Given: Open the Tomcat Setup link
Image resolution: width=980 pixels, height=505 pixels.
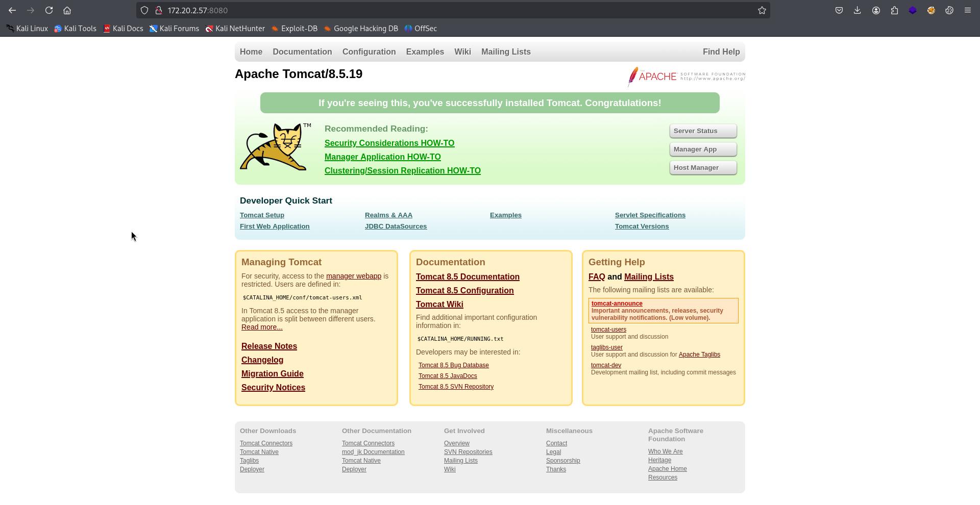Looking at the screenshot, I should 262,215.
